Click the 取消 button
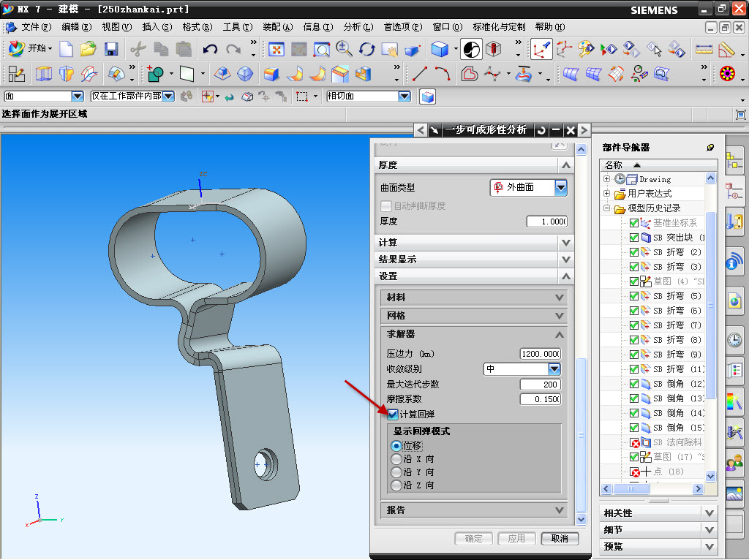The image size is (749, 560). [x=560, y=539]
